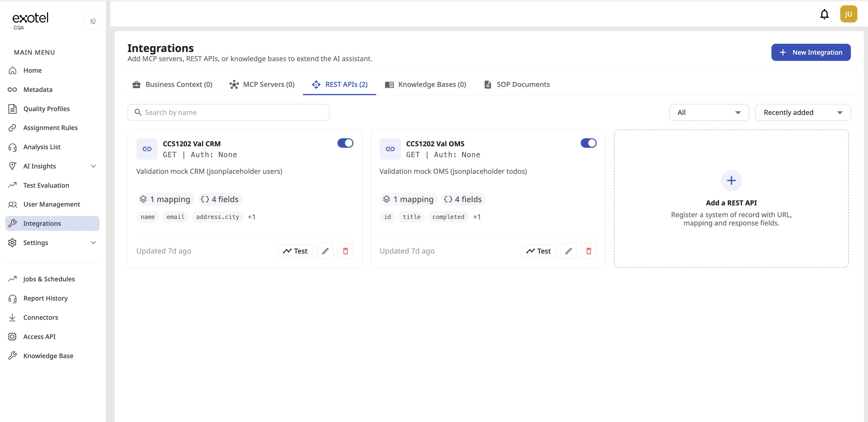Open Assignment Rules menu item
The height and width of the screenshot is (422, 868).
point(52,128)
